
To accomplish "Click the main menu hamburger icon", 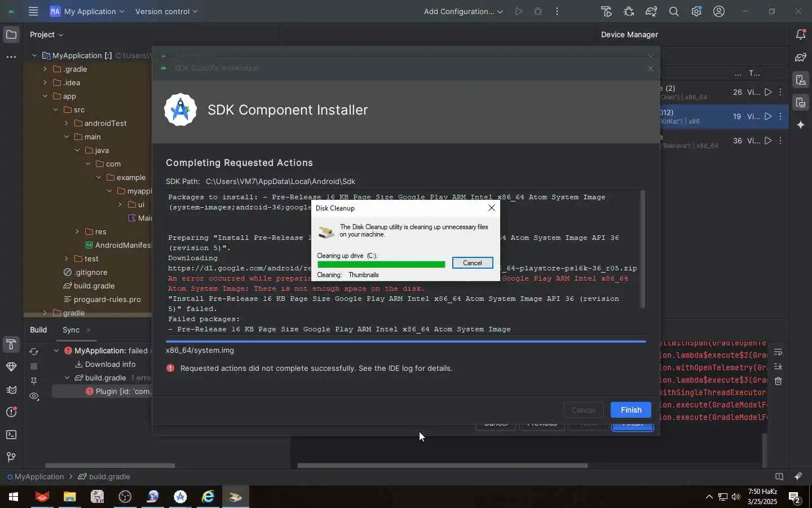I will (x=33, y=11).
